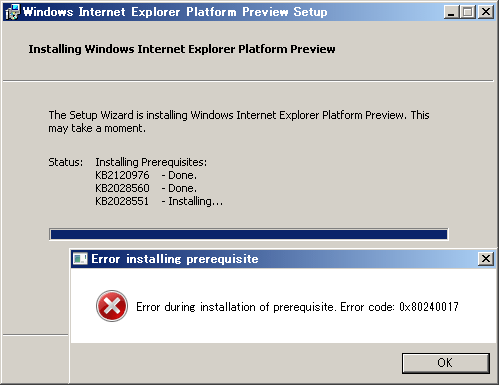The width and height of the screenshot is (499, 385).
Task: Click the Status: label
Action: click(66, 162)
